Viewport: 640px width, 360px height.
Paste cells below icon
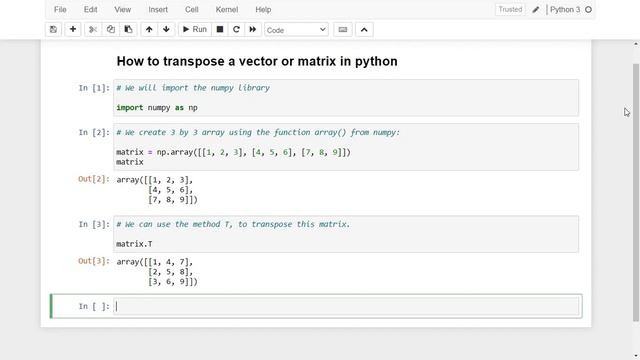[128, 29]
